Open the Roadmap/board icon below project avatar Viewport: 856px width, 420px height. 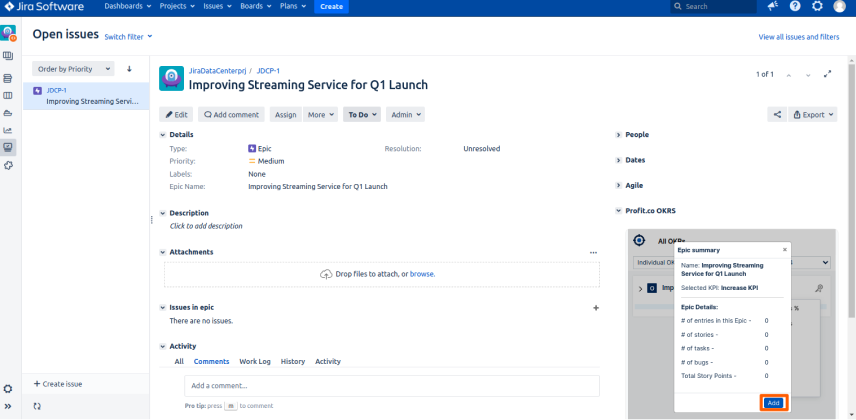pos(8,56)
